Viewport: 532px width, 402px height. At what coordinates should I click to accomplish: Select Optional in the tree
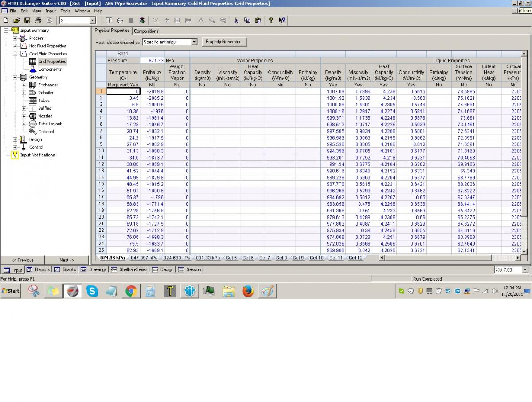[46, 132]
